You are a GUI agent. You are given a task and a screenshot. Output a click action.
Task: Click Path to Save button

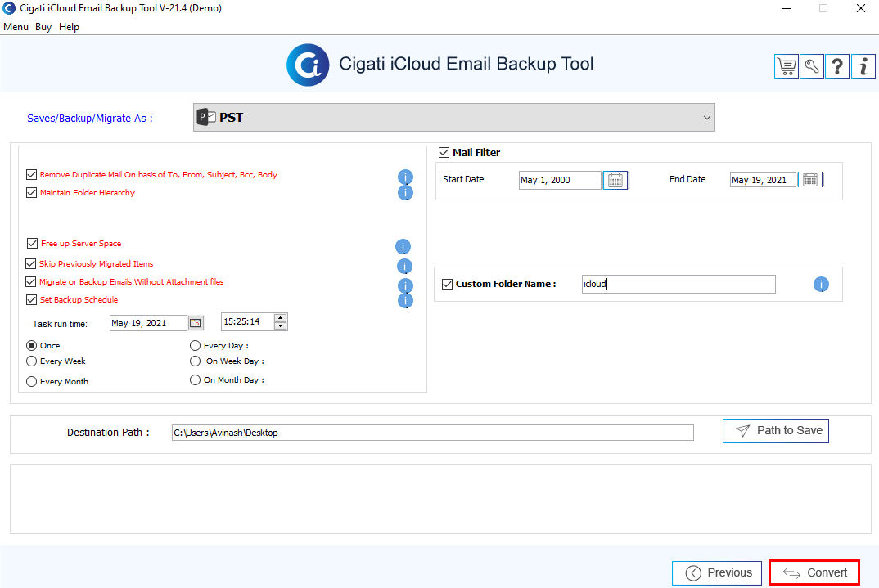point(776,431)
